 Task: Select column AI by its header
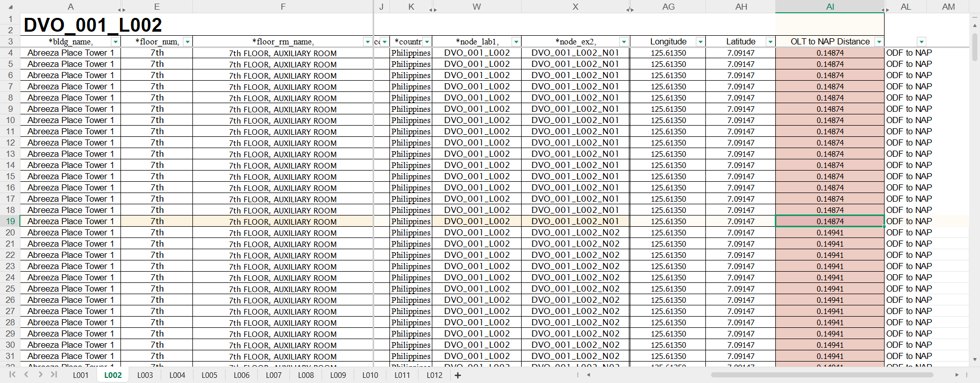pyautogui.click(x=830, y=7)
